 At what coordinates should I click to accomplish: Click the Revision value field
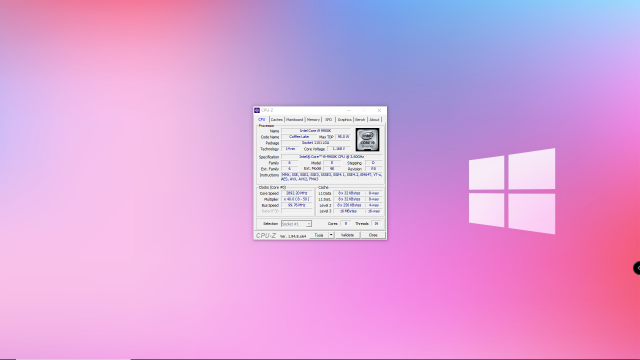(373, 169)
